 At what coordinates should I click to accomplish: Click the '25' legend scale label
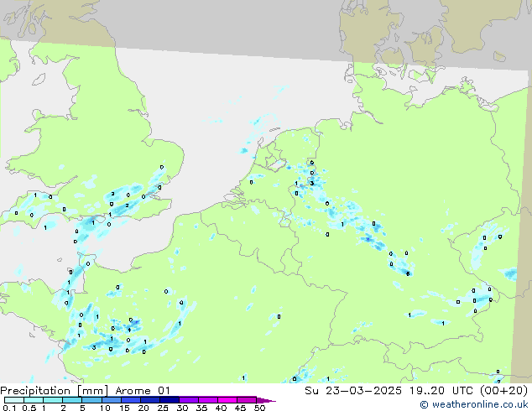pyautogui.click(x=163, y=408)
